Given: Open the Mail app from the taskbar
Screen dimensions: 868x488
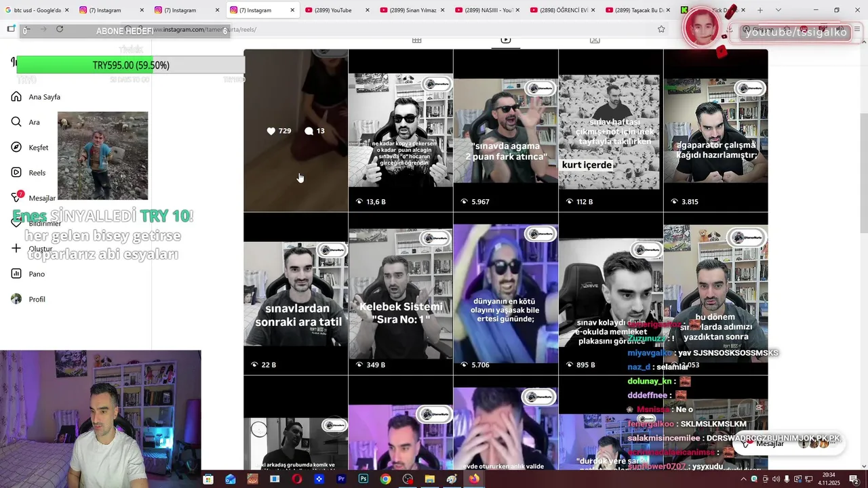Looking at the screenshot, I should (x=231, y=479).
